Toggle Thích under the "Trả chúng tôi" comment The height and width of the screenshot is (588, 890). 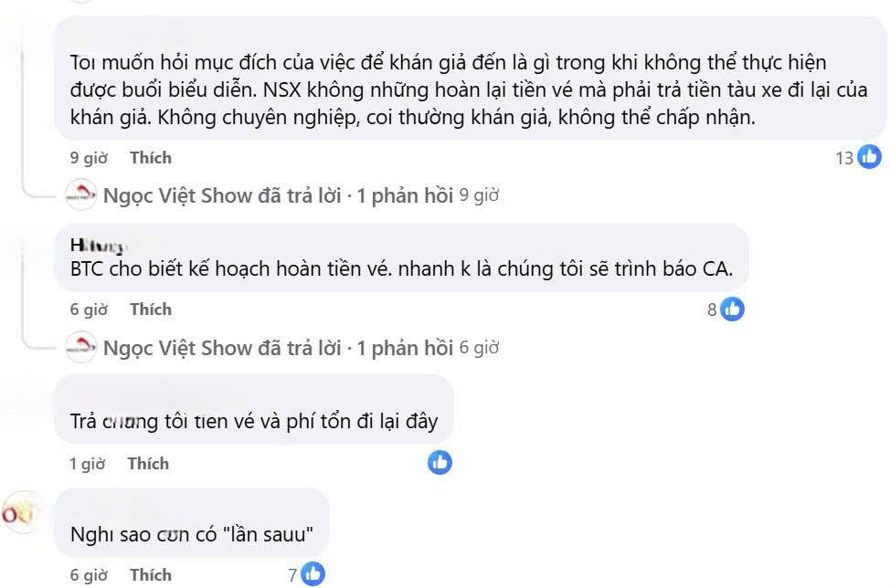(148, 464)
